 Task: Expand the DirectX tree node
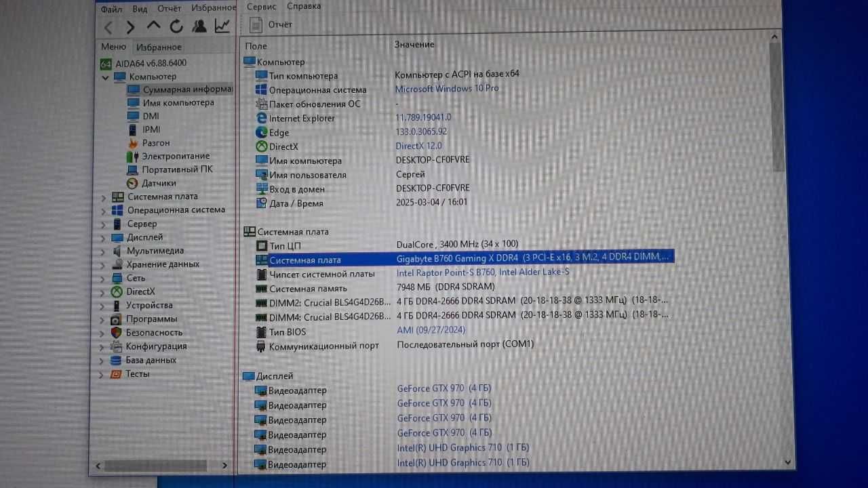(x=103, y=292)
